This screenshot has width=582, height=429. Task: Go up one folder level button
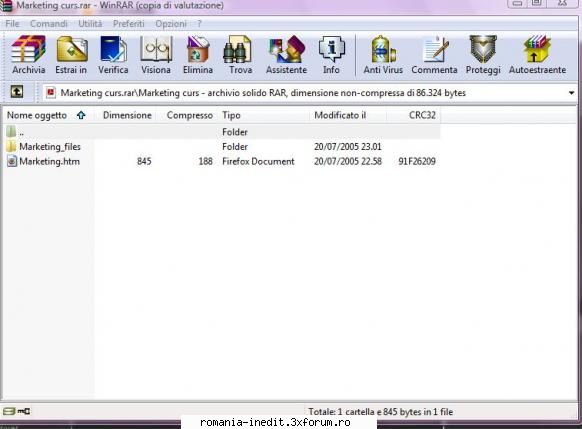coord(17,92)
